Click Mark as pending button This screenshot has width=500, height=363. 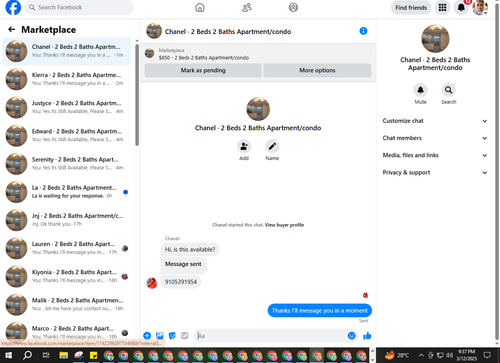click(x=203, y=70)
